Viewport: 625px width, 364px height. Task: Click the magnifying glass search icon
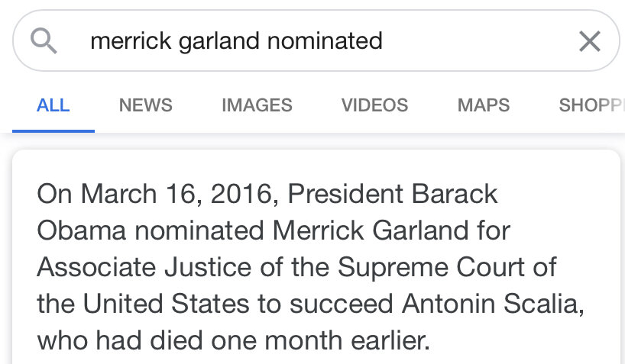pos(43,40)
